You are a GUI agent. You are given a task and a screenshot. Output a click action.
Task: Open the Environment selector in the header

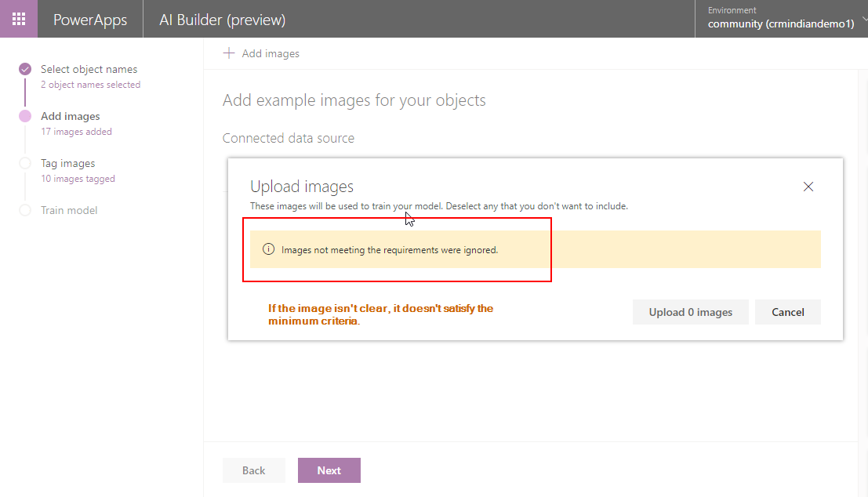781,19
